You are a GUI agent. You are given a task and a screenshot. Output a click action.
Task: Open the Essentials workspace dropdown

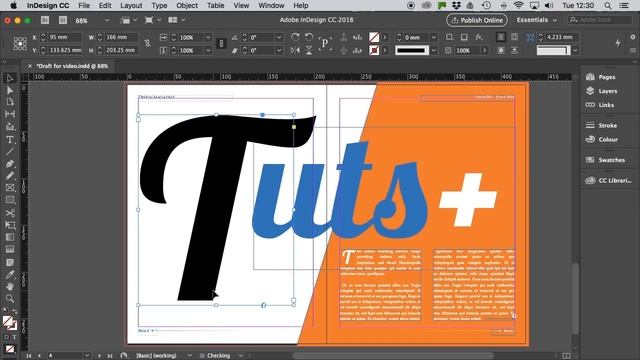(536, 20)
